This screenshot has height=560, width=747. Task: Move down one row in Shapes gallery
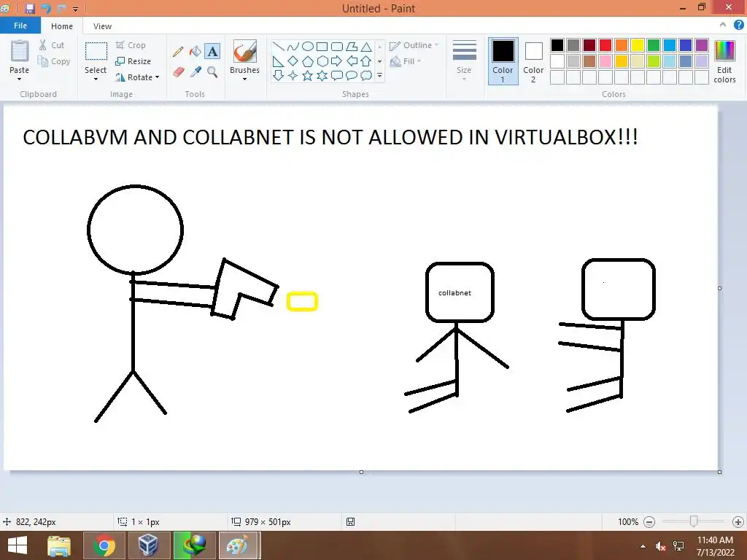(x=379, y=61)
